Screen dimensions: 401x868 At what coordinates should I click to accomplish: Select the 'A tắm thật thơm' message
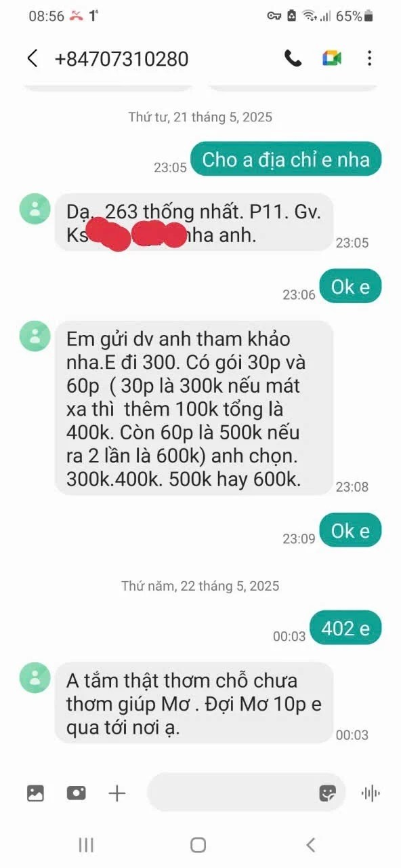194,703
